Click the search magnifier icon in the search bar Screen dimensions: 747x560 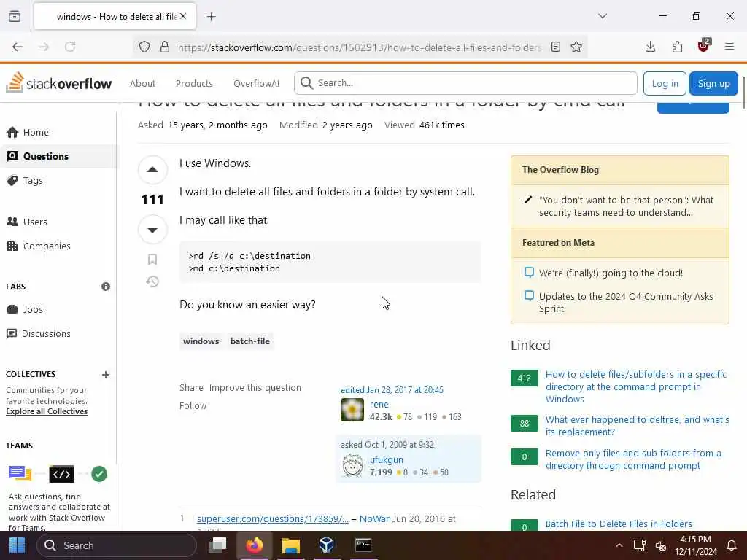tap(307, 83)
